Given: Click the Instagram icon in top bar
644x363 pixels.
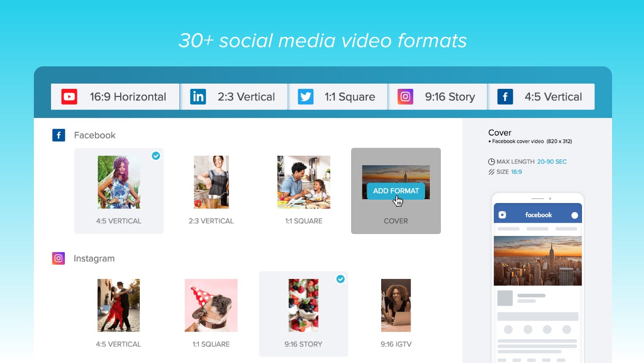Looking at the screenshot, I should [x=405, y=97].
